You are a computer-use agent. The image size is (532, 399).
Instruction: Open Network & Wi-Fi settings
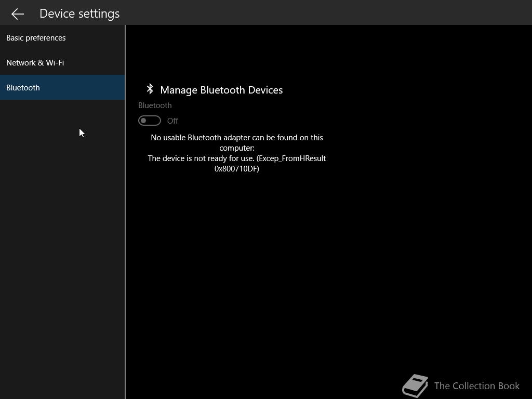point(62,63)
